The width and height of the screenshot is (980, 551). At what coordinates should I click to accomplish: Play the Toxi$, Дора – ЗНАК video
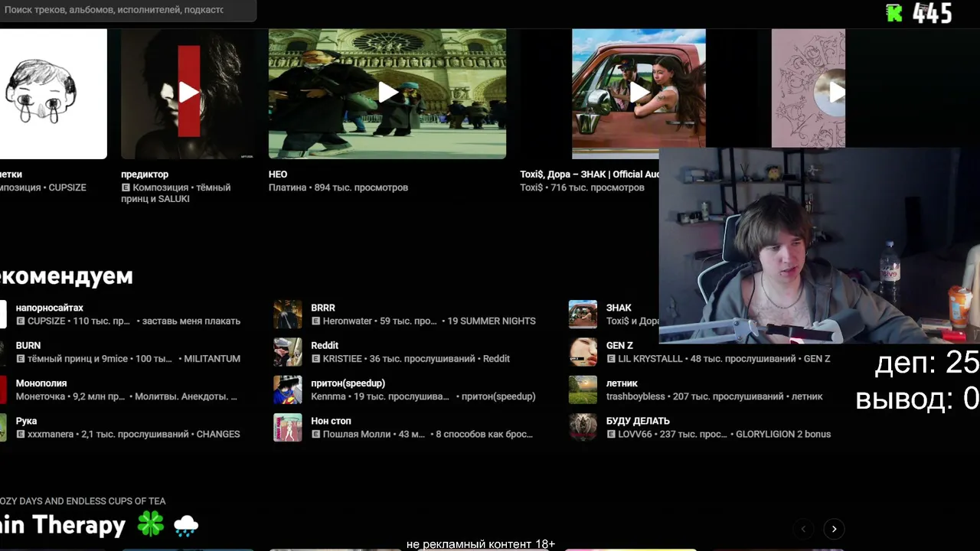point(639,93)
